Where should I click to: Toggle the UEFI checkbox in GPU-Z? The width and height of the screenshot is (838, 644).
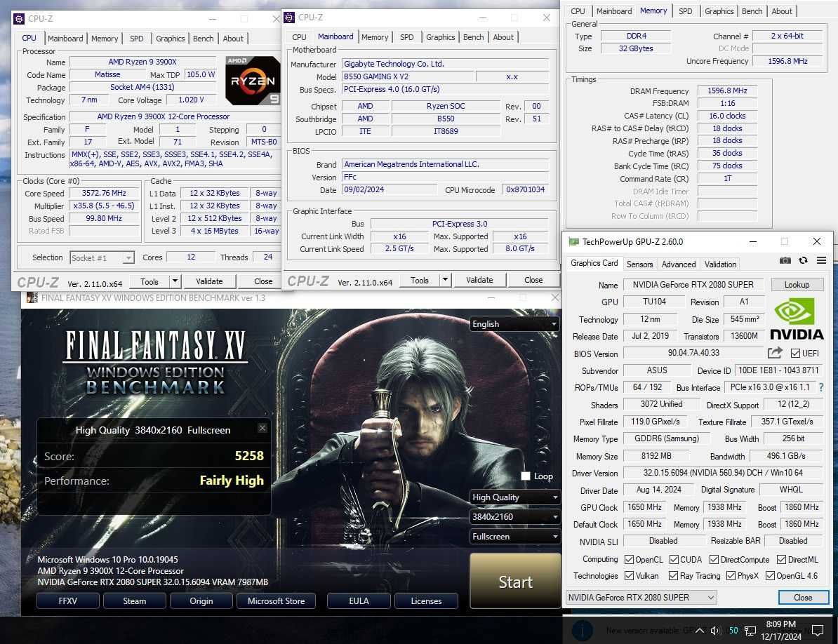click(x=795, y=353)
